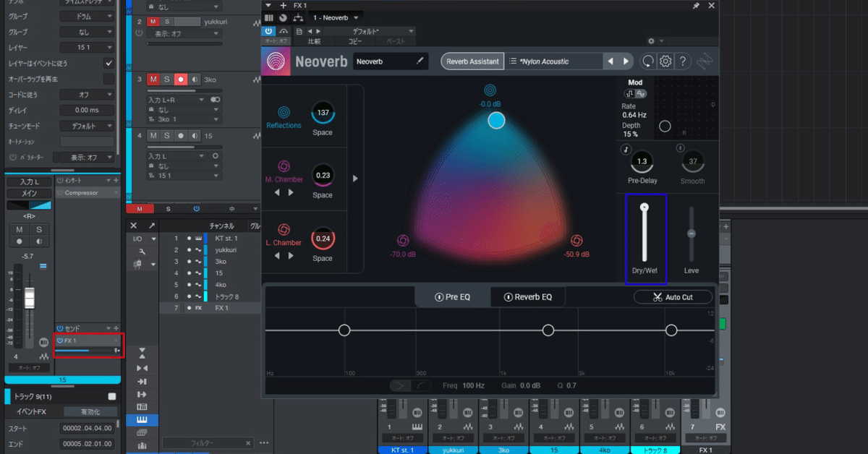The height and width of the screenshot is (454, 868).
Task: Click the pencil icon to rename Neoverb
Action: point(420,61)
